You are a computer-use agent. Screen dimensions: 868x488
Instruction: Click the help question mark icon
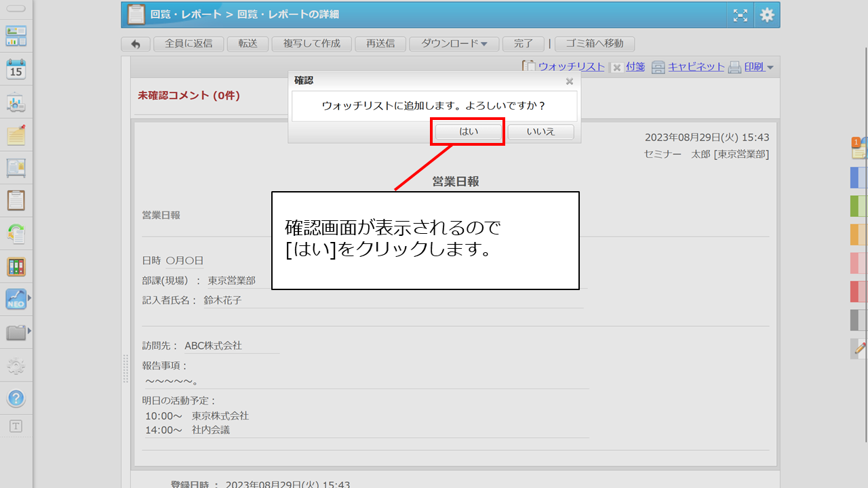[x=16, y=398]
